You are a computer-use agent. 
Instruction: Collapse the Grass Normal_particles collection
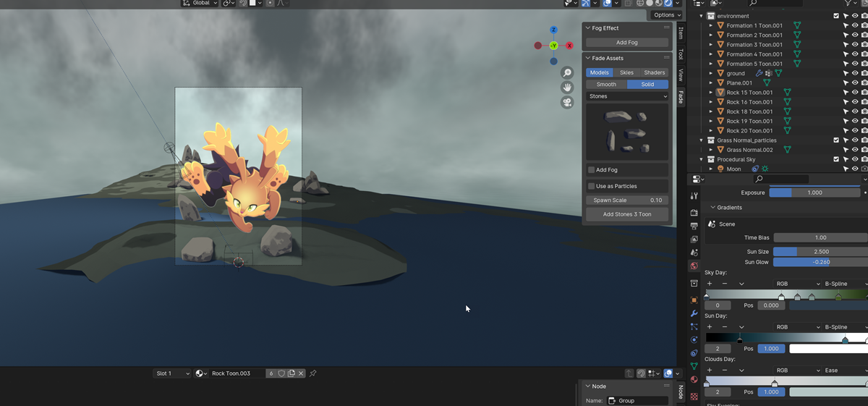point(701,140)
